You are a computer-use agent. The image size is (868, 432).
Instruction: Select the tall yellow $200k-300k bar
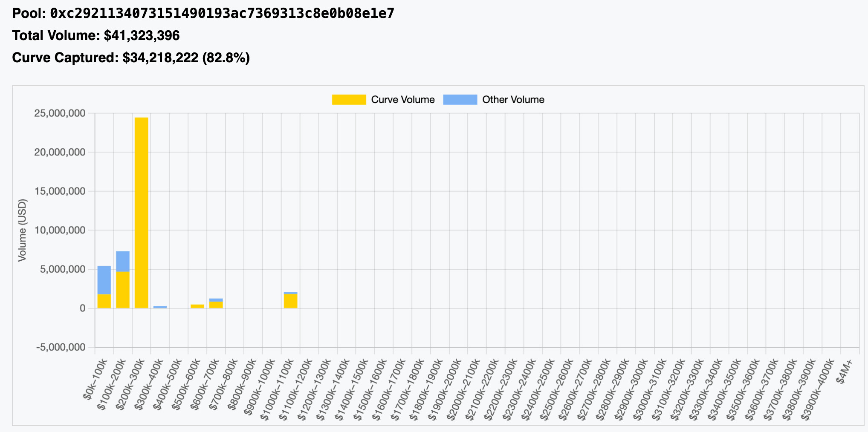[142, 213]
